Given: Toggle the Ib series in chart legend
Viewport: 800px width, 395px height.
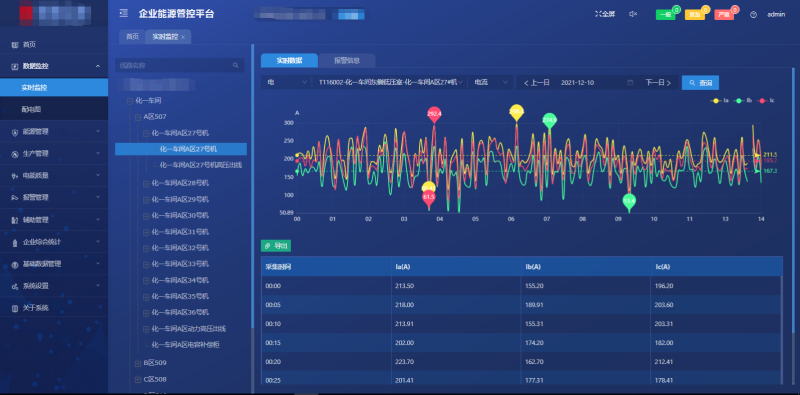Looking at the screenshot, I should 743,101.
